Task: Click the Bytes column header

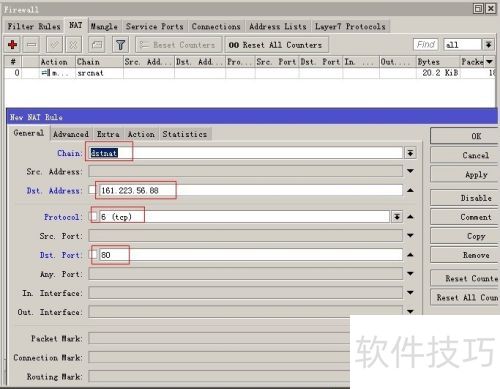Action: (x=438, y=62)
